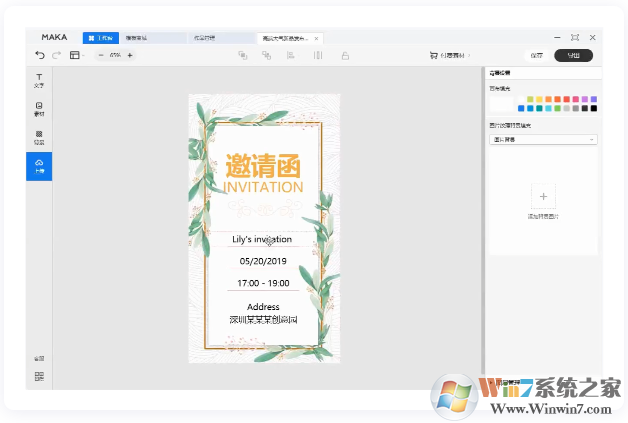Click the redo arrow in toolbar
This screenshot has height=423, width=628.
click(x=56, y=55)
